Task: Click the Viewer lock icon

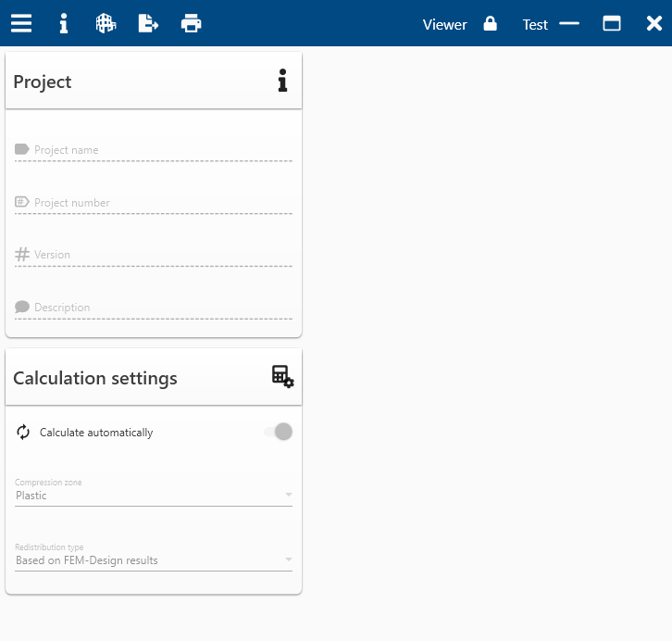Action: click(x=491, y=23)
